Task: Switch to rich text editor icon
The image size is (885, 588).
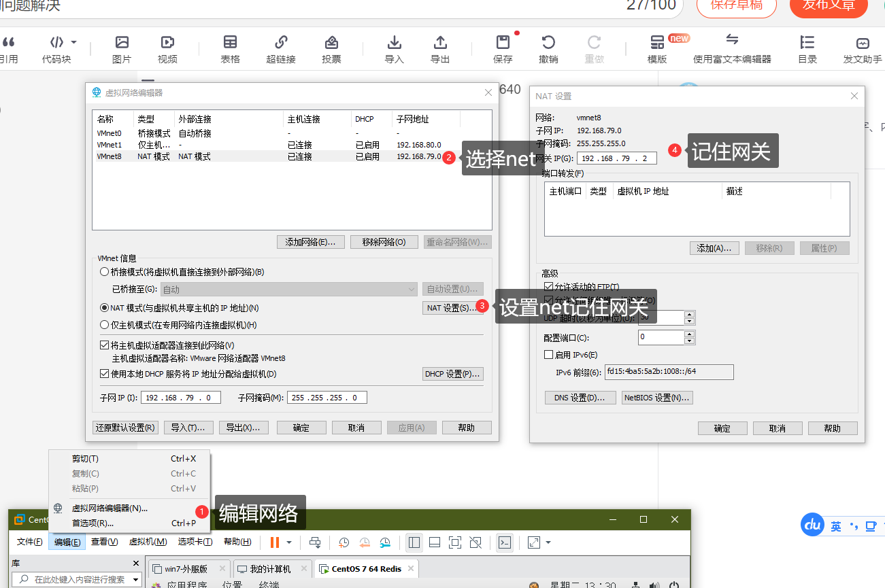Action: pos(732,39)
